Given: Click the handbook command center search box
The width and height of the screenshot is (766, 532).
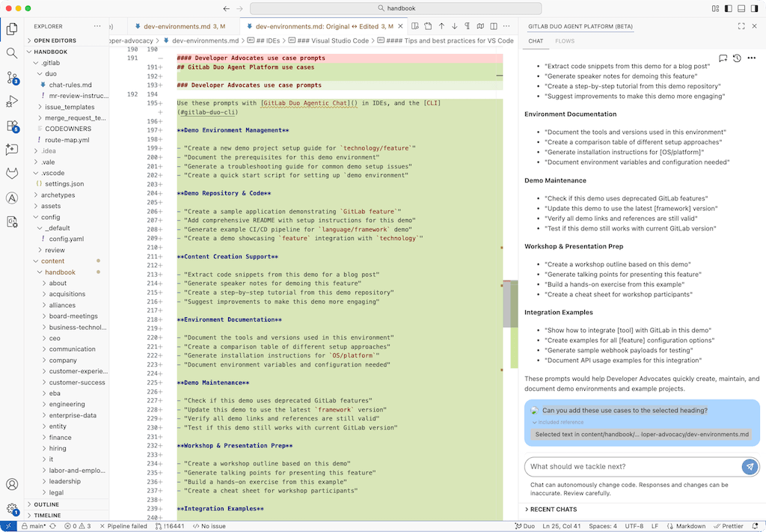Looking at the screenshot, I should [396, 8].
